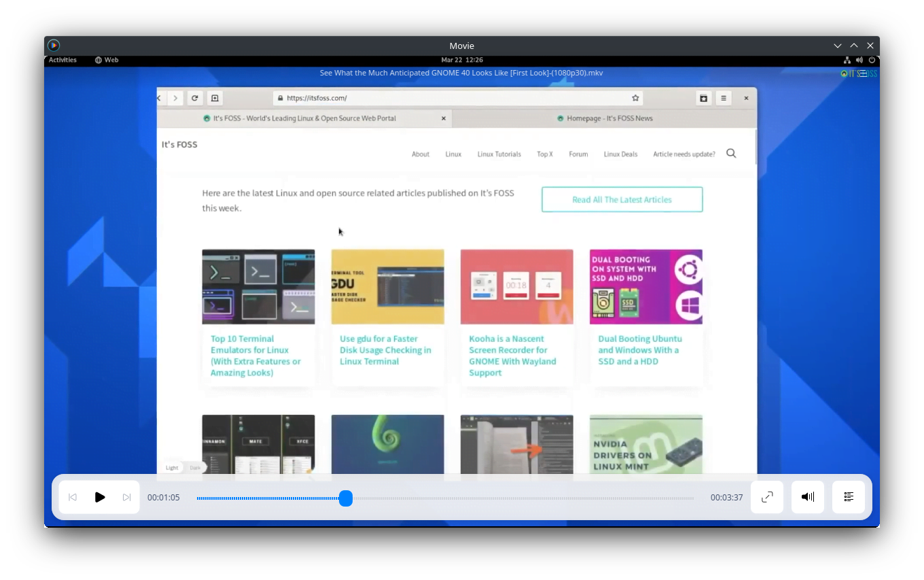Screen dimensions: 924x580
Task: Switch site theme to Dark
Action: click(195, 468)
